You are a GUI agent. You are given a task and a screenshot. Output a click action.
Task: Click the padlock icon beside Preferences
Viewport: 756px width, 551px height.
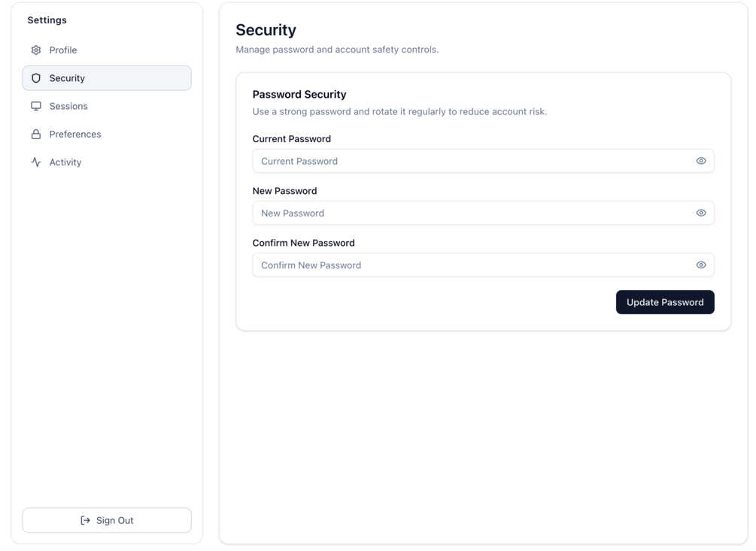tap(36, 134)
